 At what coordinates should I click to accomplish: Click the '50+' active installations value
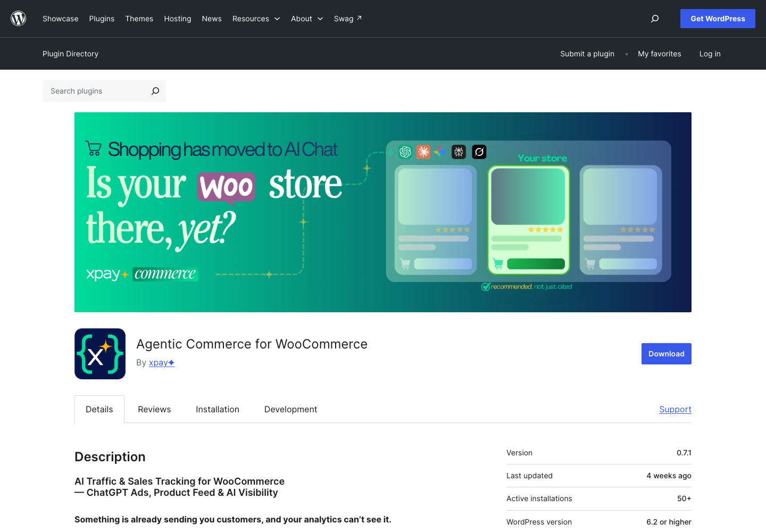[684, 498]
